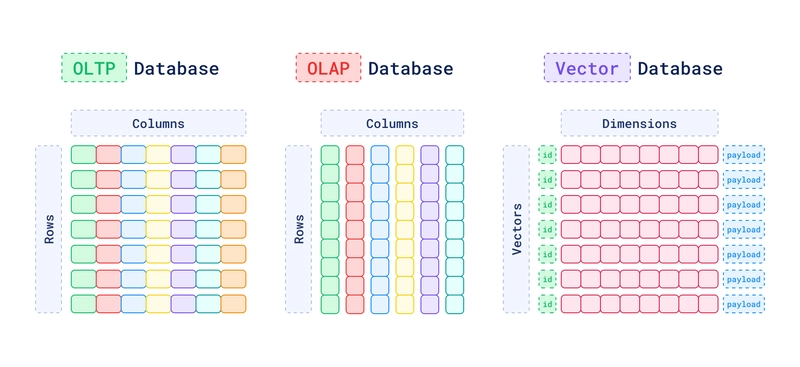Viewport: 800px width, 367px height.
Task: Click the first vector's green id tag
Action: [x=547, y=155]
